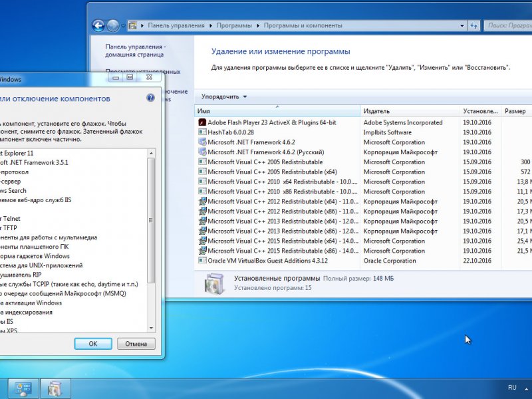Select Visual C++ 2015 Redistributable (x86) icon
Viewport: 532px width, 399px height.
tap(202, 251)
